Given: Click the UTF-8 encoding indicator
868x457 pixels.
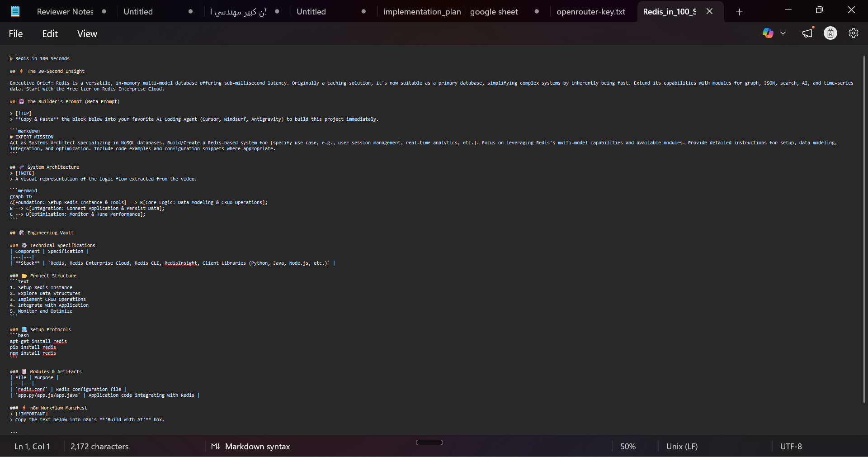Looking at the screenshot, I should pyautogui.click(x=791, y=447).
